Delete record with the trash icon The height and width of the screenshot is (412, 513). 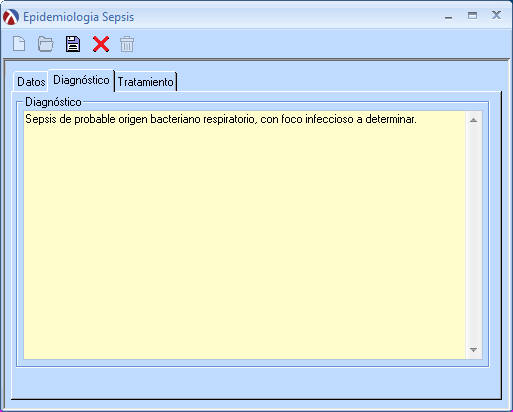(x=127, y=44)
